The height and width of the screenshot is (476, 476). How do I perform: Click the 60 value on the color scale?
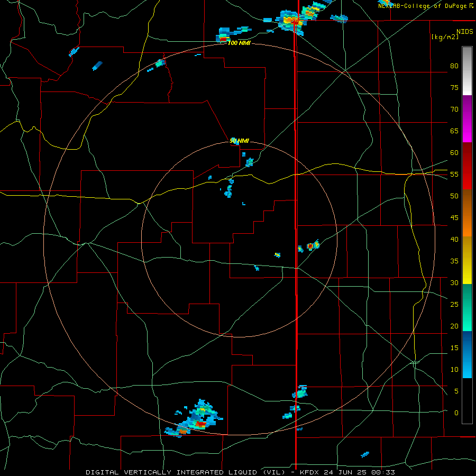454,153
